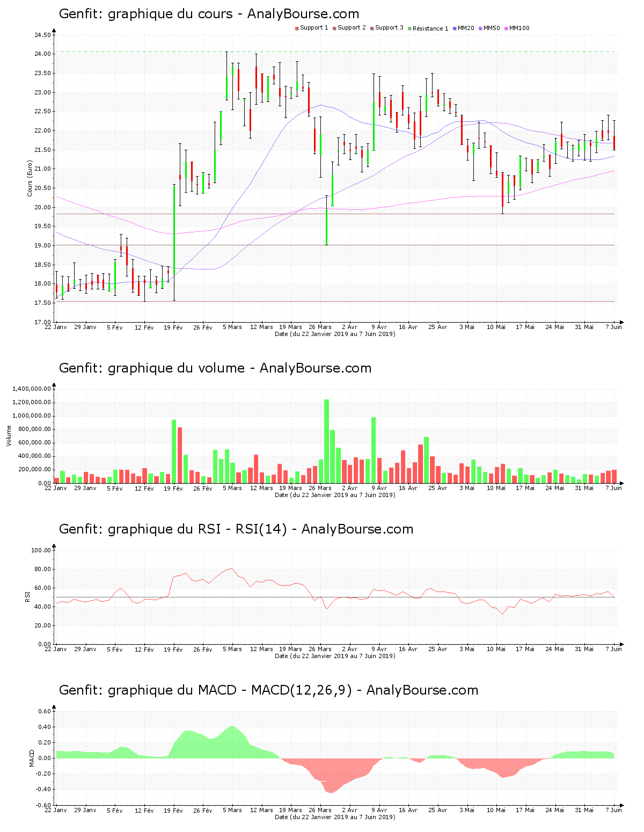Click 200,000.00 on the volume axis
Screen dimensions: 644x832
click(35, 470)
